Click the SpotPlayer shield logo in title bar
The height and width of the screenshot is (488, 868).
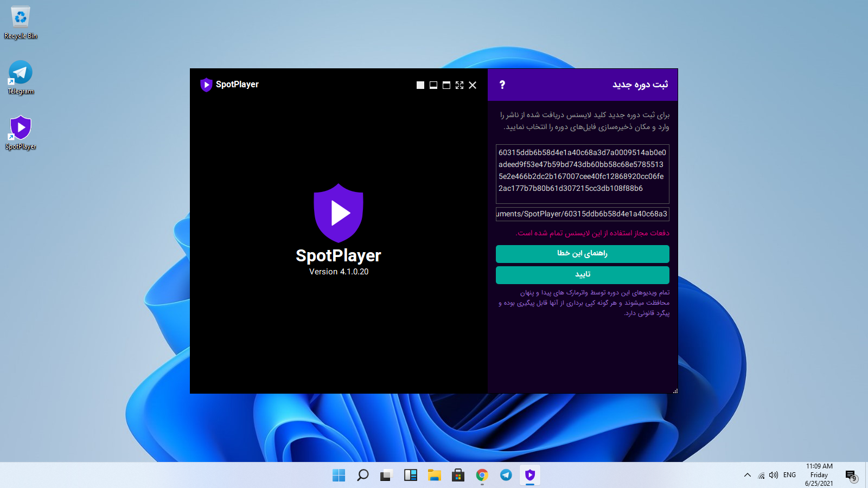coord(206,85)
